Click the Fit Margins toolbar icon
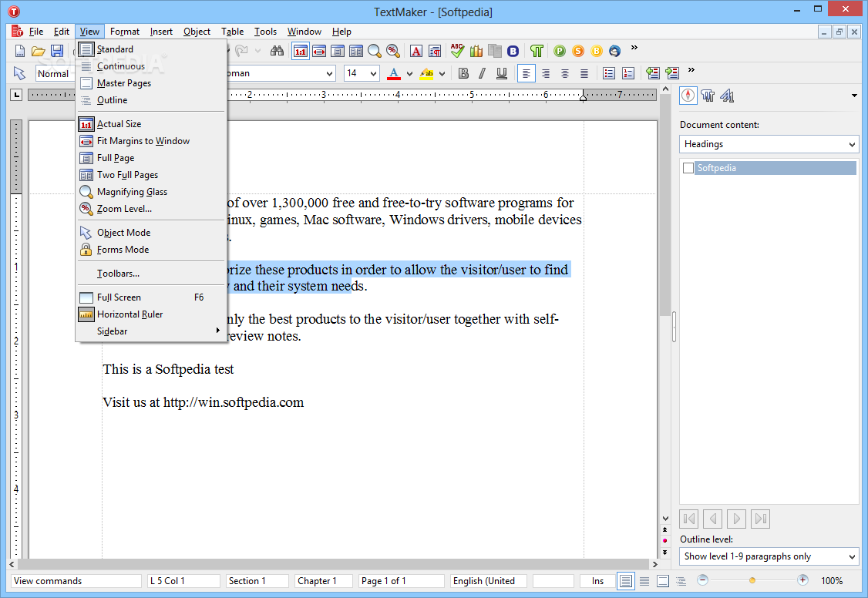 pyautogui.click(x=319, y=52)
